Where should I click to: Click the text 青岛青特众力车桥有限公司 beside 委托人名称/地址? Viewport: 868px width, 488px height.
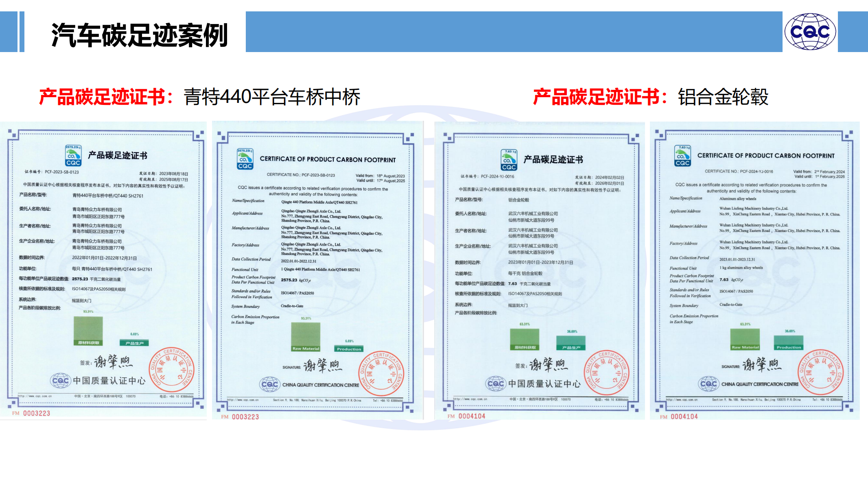97,210
